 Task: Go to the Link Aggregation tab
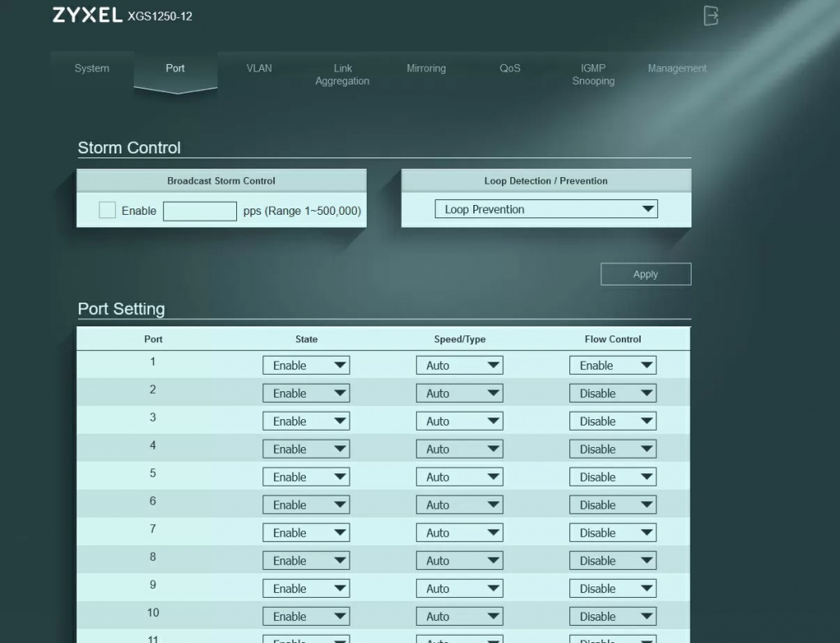[x=342, y=75]
